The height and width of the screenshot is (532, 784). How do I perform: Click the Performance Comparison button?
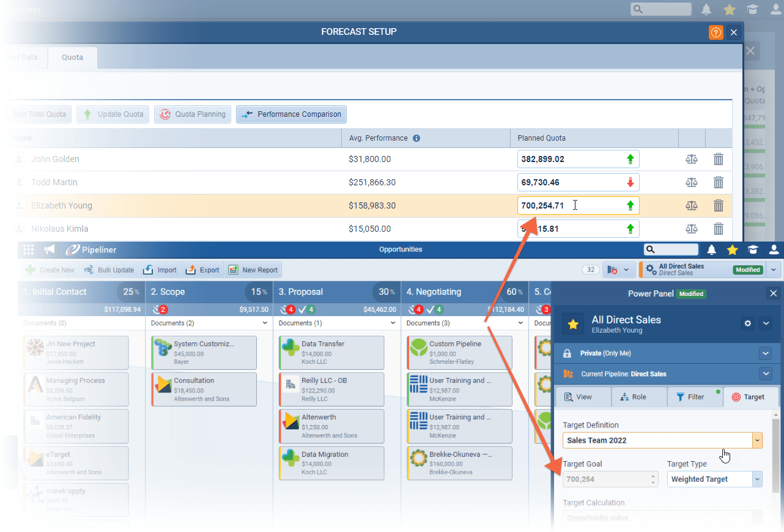coord(291,114)
